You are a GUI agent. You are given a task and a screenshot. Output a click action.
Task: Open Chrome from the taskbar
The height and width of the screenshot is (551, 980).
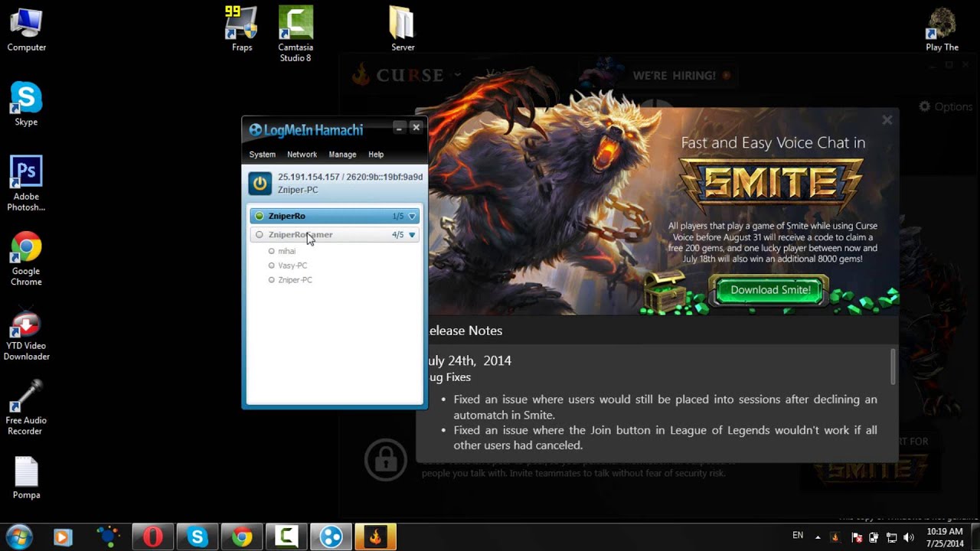coord(242,537)
